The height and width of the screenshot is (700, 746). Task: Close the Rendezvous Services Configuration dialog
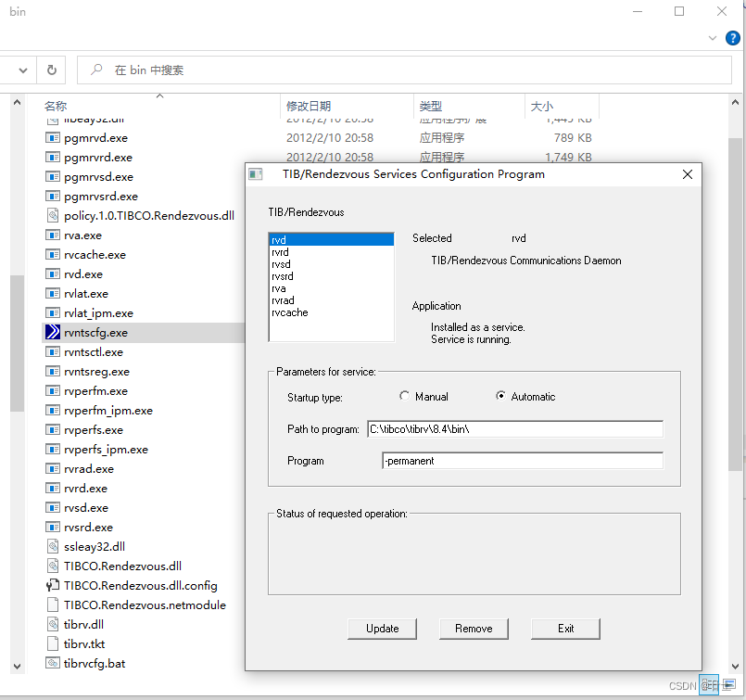(x=688, y=174)
